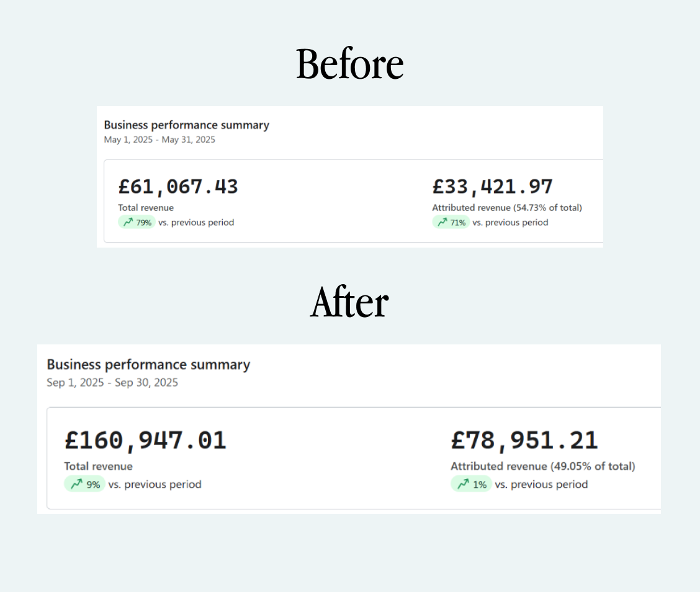
Task: Click the £33,421.97 attributed revenue figure
Action: click(492, 187)
